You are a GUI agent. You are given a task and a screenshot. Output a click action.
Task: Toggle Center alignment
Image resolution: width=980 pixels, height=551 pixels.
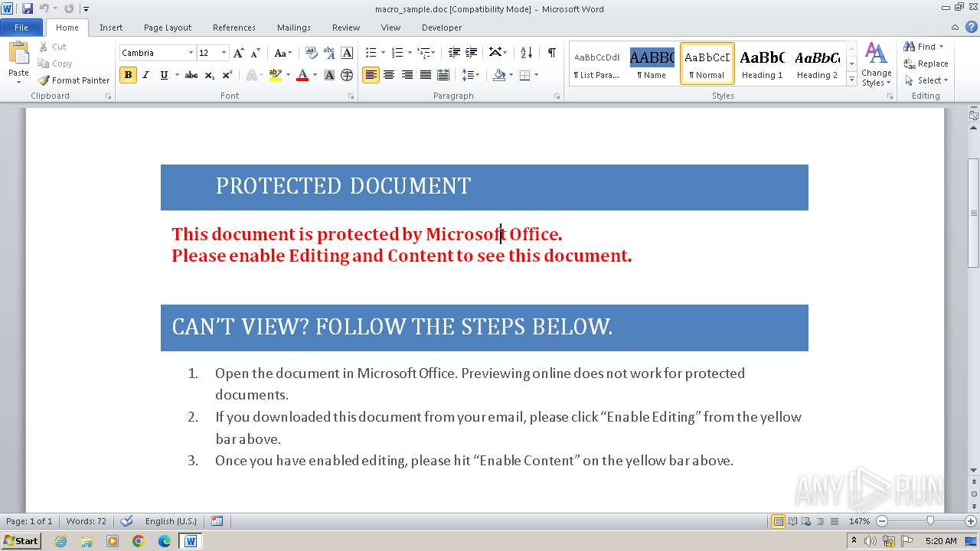tap(389, 75)
